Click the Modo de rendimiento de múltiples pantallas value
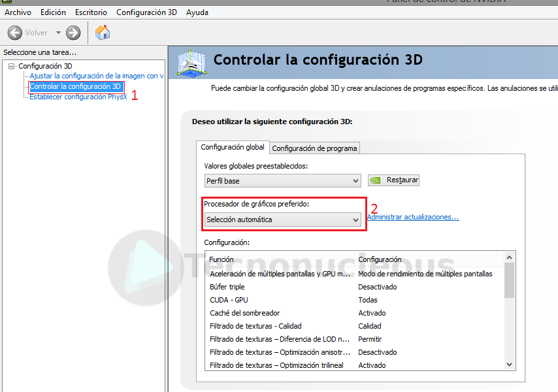Image resolution: width=558 pixels, height=392 pixels. 425,274
